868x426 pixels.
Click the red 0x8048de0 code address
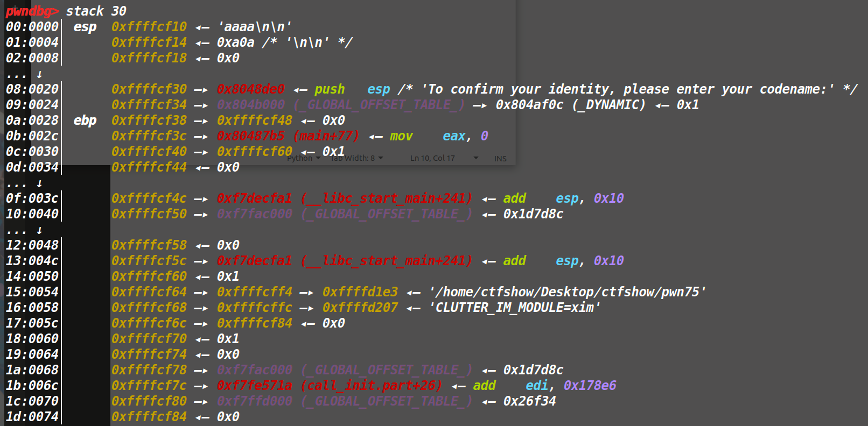[x=250, y=89]
